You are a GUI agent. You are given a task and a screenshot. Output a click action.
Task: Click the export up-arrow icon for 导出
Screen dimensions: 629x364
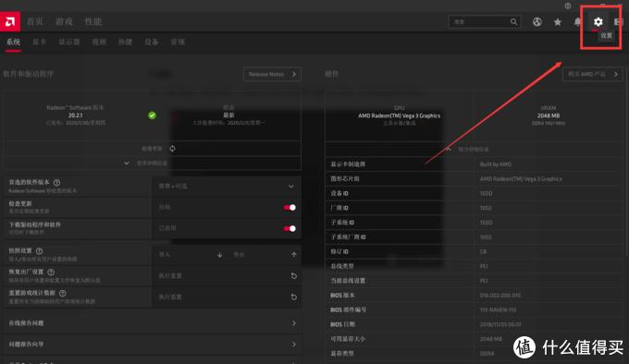(293, 255)
